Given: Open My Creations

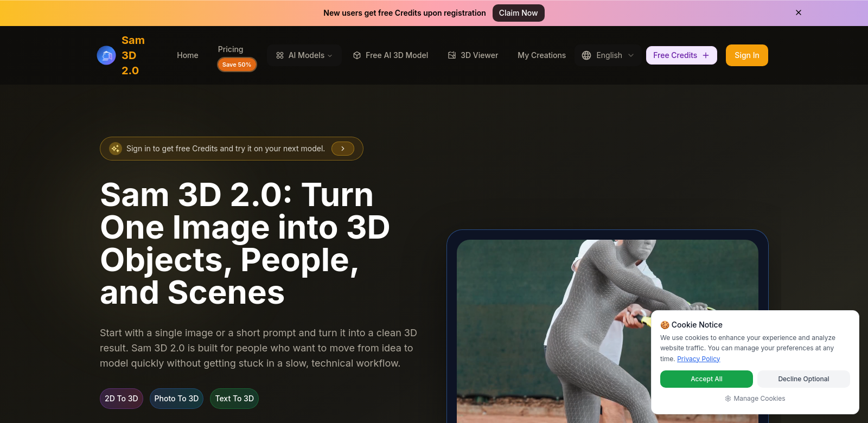Looking at the screenshot, I should [x=541, y=55].
